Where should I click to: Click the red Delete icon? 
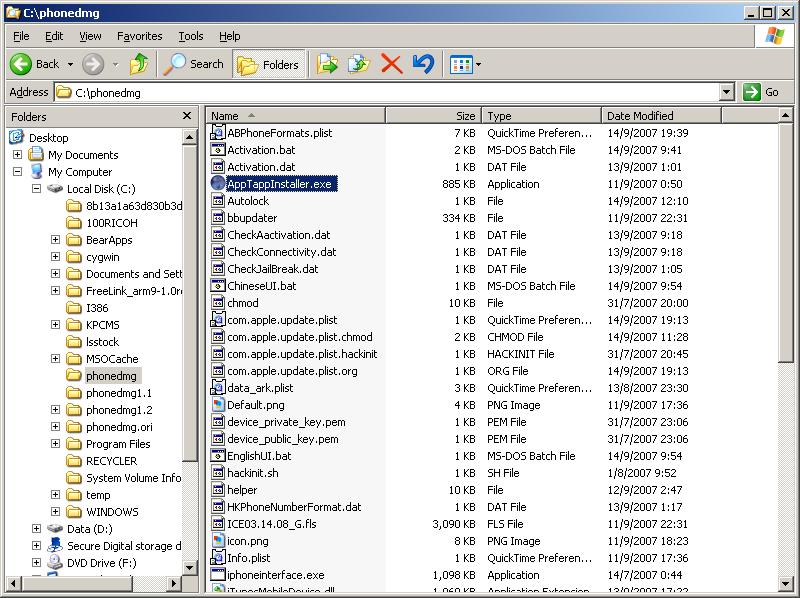coord(391,64)
